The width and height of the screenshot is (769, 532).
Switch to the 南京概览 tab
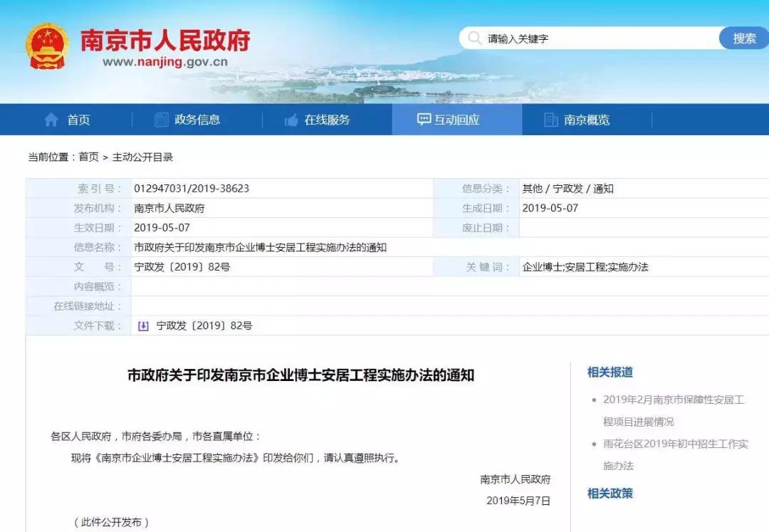point(586,120)
